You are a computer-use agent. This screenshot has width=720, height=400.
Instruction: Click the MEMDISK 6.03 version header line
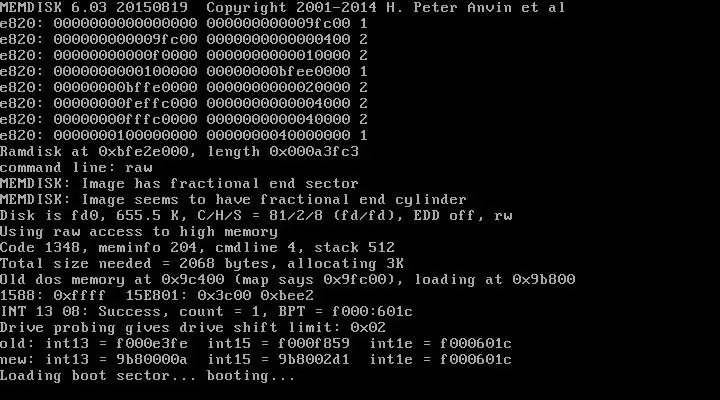[x=282, y=7]
